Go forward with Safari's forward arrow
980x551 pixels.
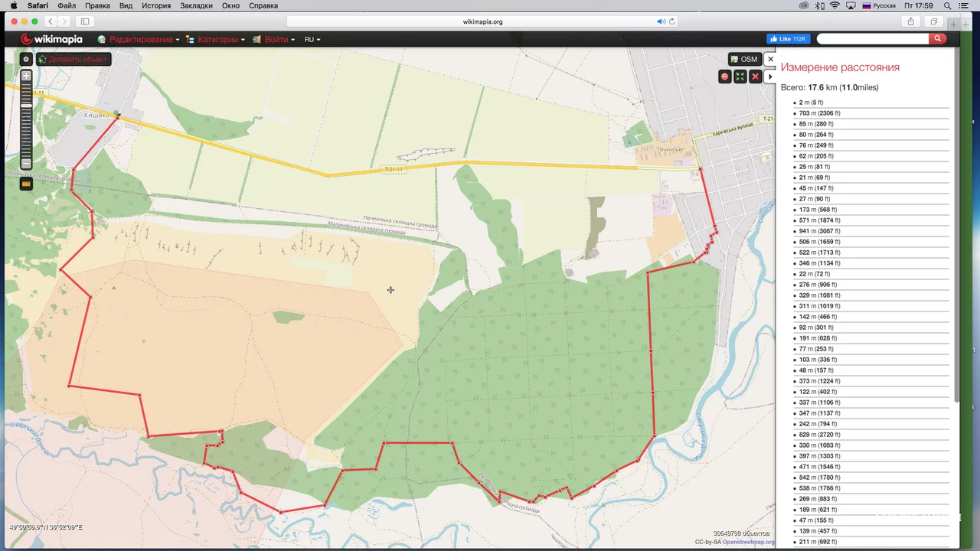(x=64, y=21)
